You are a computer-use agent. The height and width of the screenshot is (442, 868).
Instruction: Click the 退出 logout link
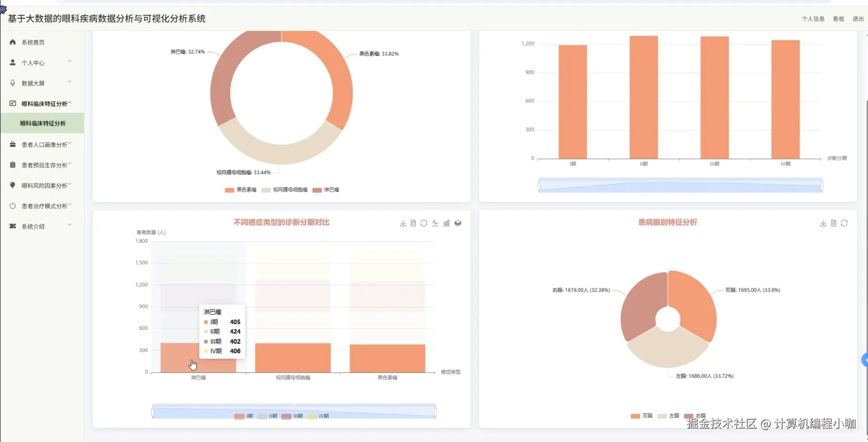(858, 19)
